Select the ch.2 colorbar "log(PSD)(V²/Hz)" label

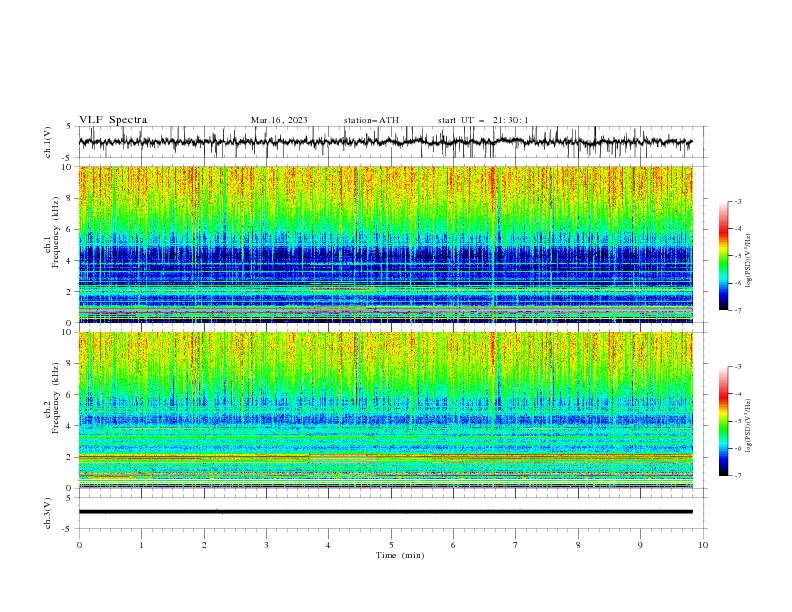(x=748, y=425)
